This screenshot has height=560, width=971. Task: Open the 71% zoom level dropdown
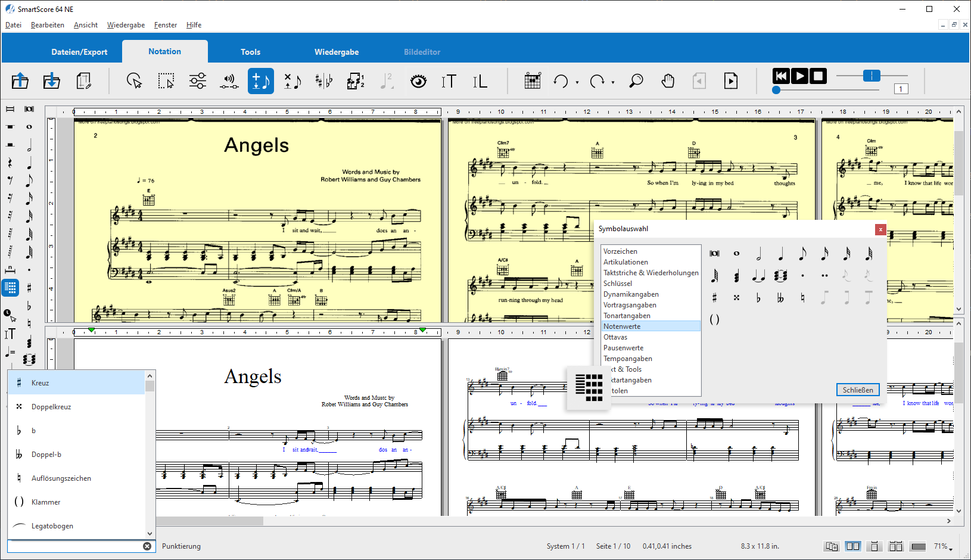[x=943, y=546]
